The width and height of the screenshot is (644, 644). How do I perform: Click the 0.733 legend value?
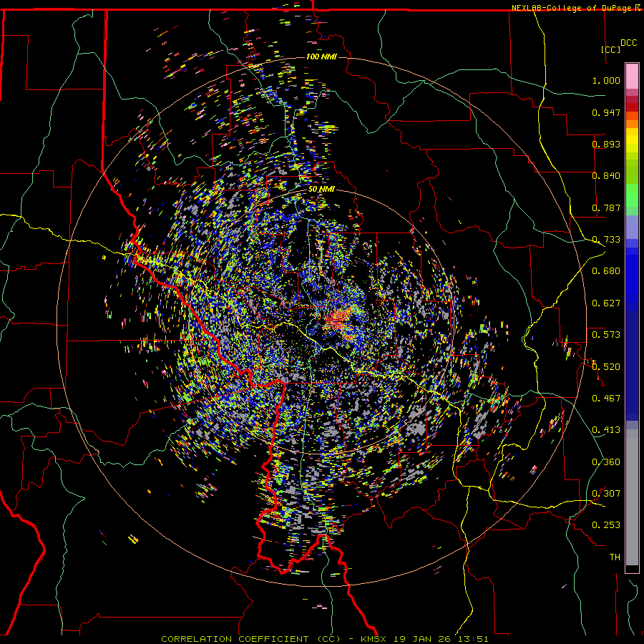click(x=606, y=240)
